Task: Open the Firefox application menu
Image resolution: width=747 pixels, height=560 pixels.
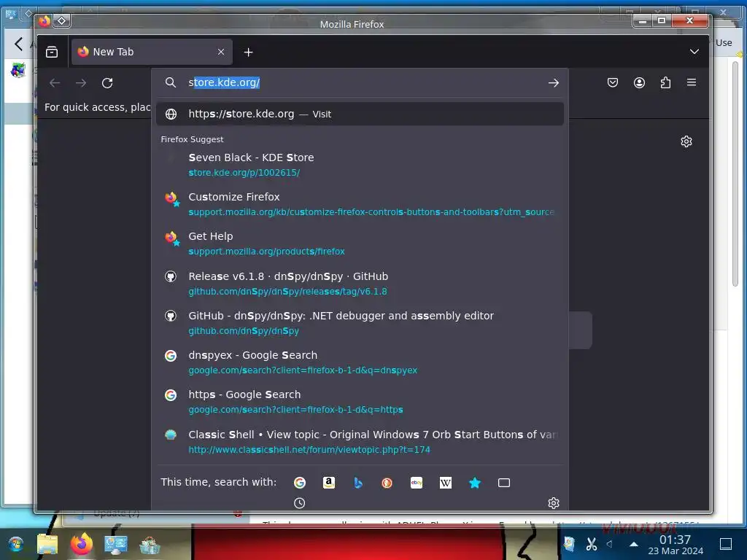Action: (692, 82)
